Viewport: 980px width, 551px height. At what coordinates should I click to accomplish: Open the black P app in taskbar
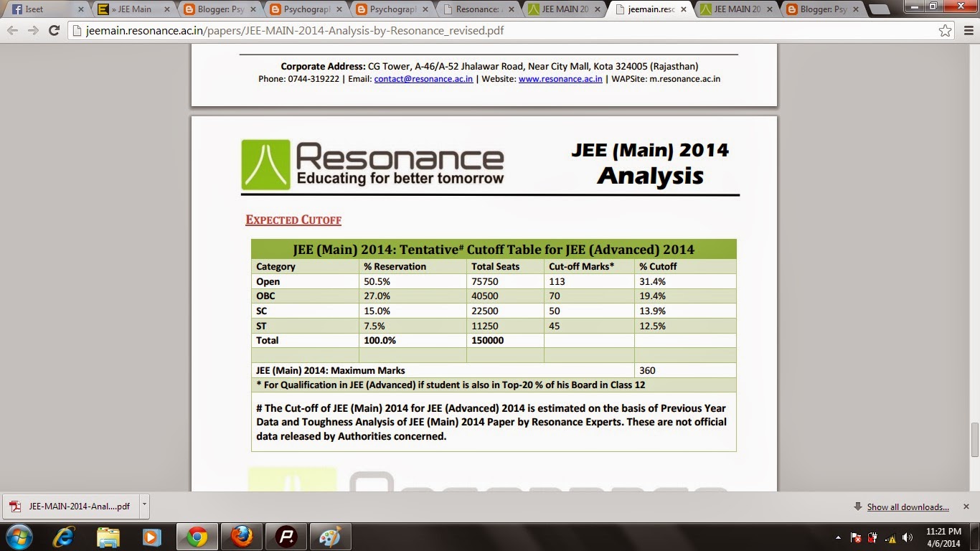(x=287, y=536)
